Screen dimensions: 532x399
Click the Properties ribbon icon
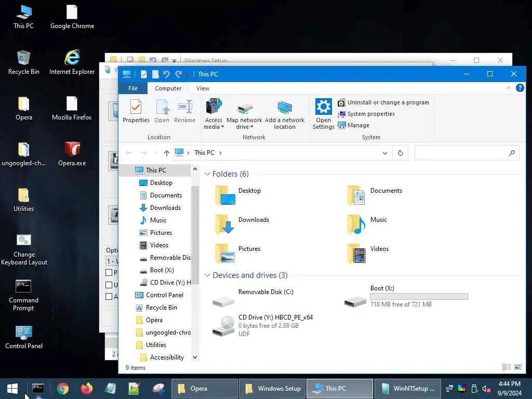click(x=136, y=111)
